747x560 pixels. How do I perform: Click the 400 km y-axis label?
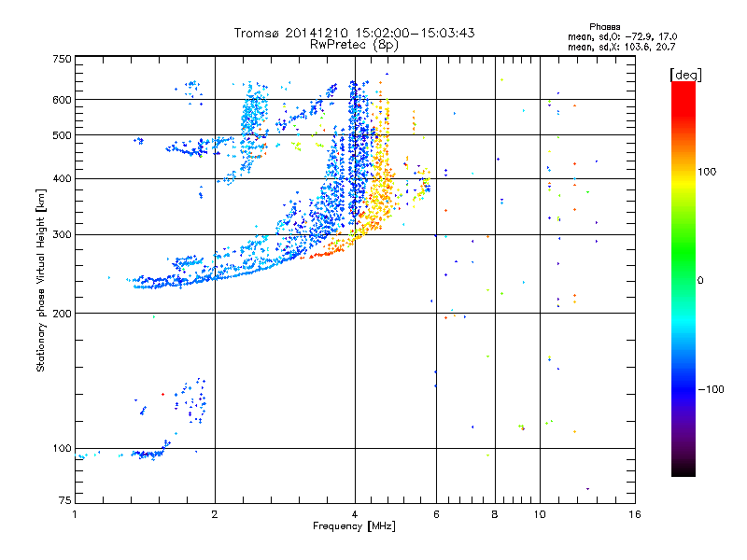[x=63, y=179]
